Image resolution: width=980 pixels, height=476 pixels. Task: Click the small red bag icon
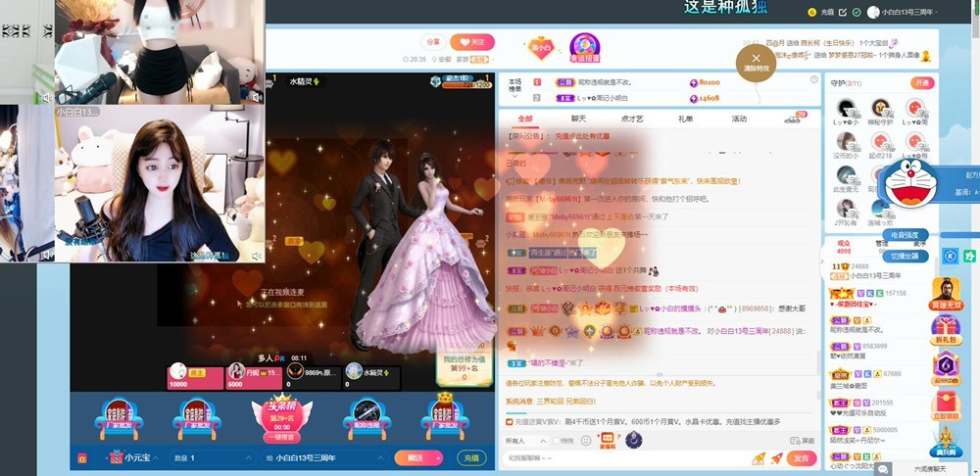[81, 458]
